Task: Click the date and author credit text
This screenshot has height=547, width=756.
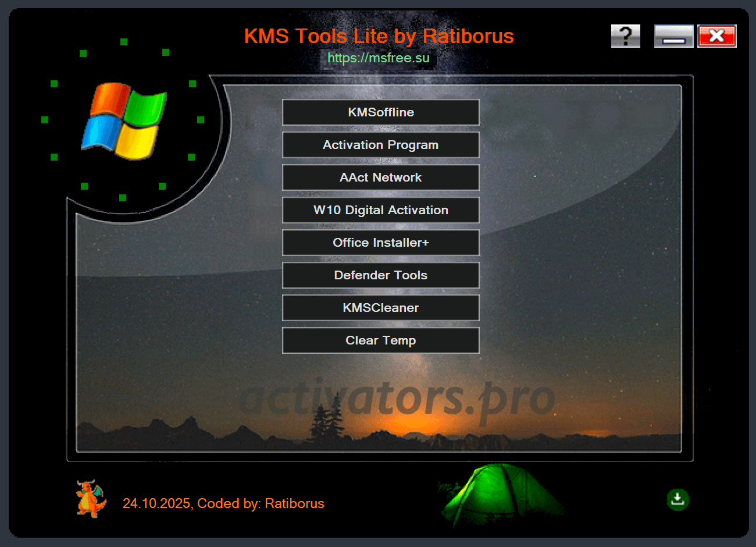Action: pyautogui.click(x=223, y=503)
